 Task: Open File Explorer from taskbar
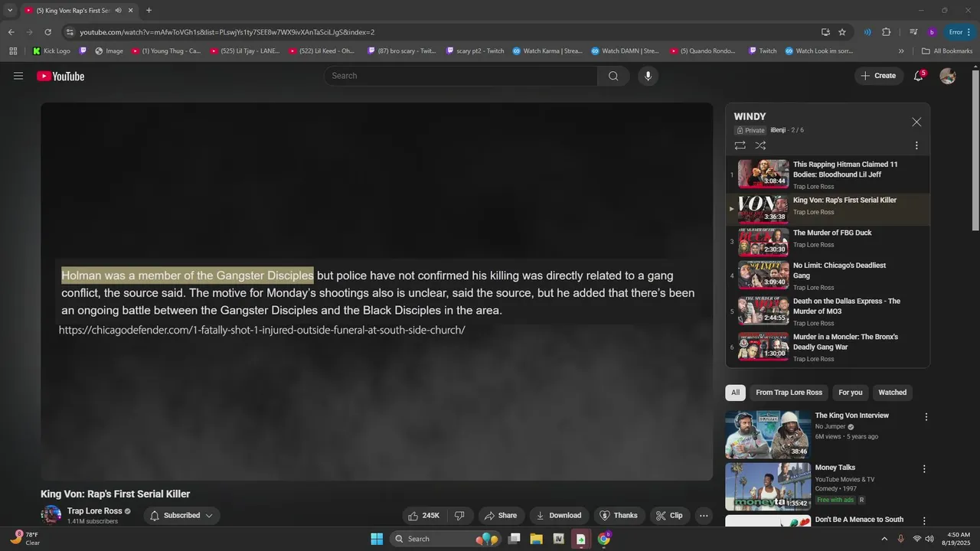(x=536, y=539)
